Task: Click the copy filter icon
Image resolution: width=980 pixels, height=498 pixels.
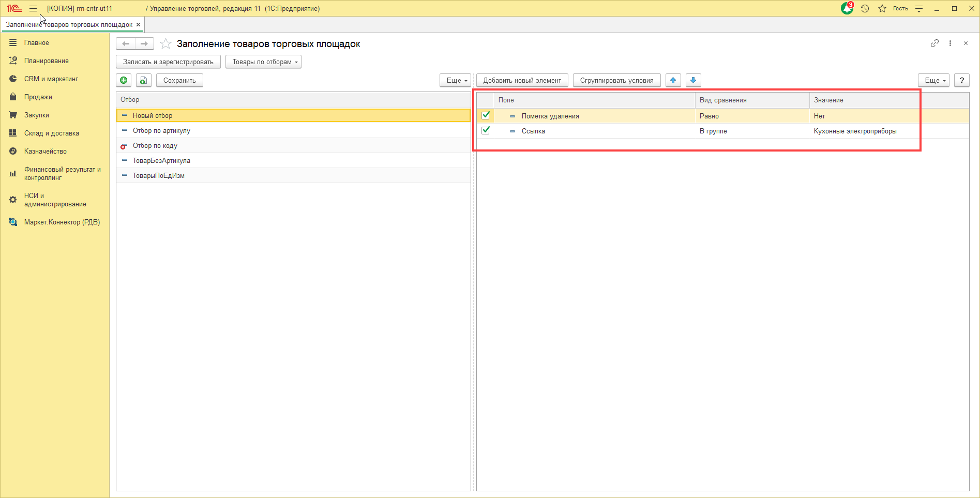Action: pyautogui.click(x=143, y=80)
